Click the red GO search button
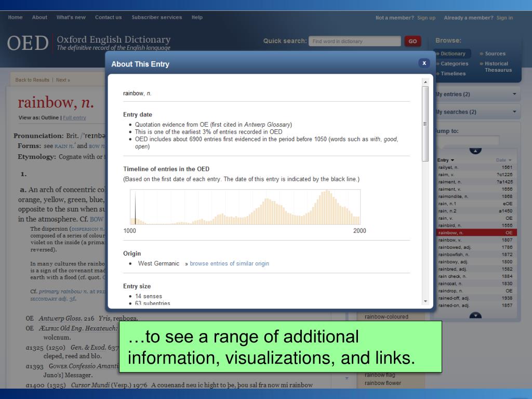The width and height of the screenshot is (532, 399). pyautogui.click(x=413, y=41)
